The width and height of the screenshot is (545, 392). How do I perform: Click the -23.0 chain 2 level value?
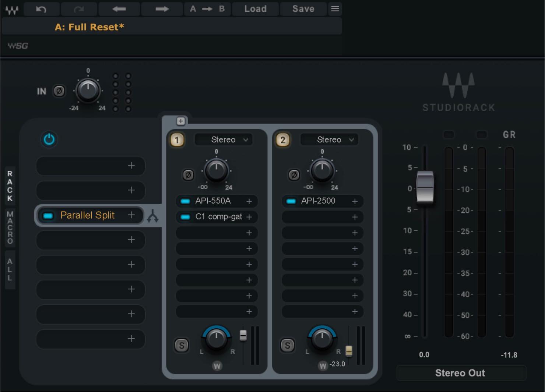(337, 364)
